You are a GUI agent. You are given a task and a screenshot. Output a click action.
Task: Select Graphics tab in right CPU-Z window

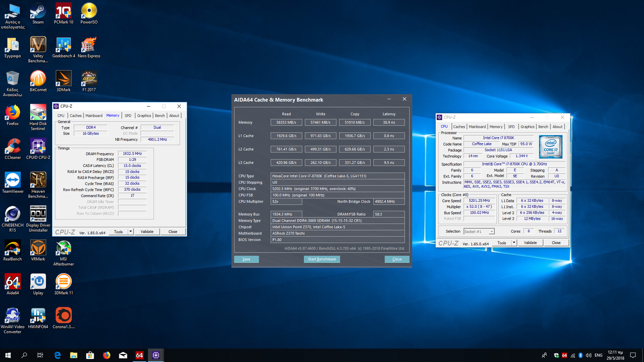(x=527, y=127)
